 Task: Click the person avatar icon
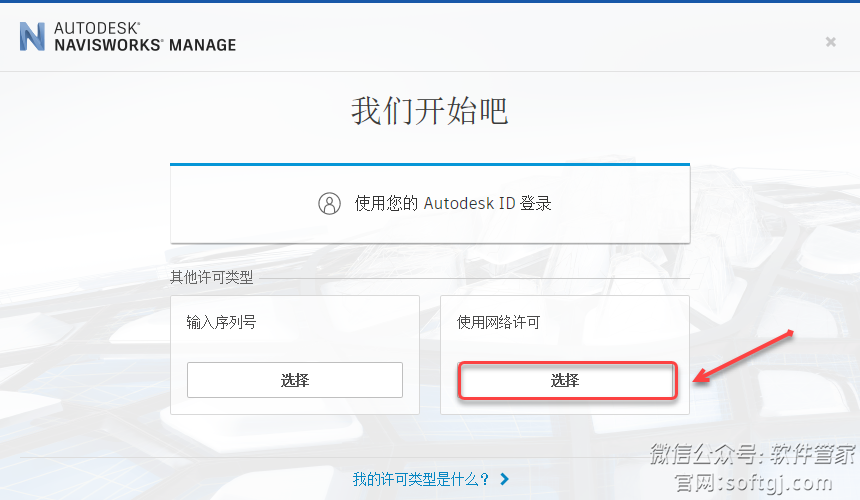(x=329, y=203)
